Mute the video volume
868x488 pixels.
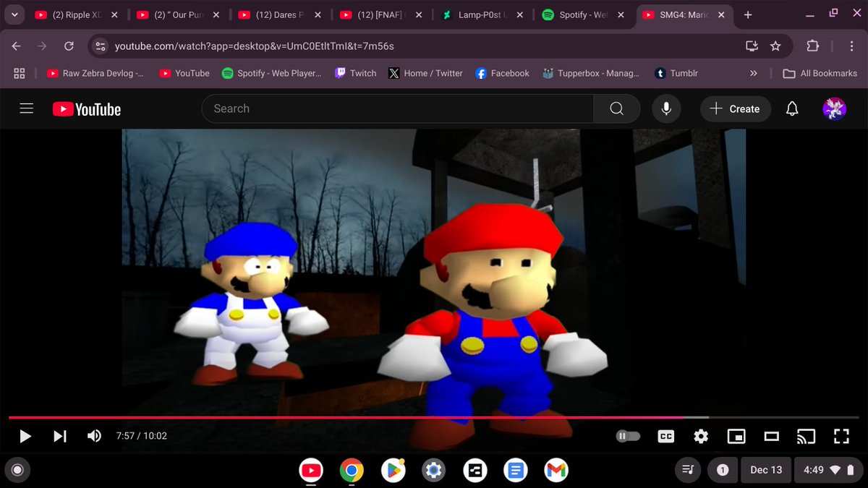(x=94, y=436)
